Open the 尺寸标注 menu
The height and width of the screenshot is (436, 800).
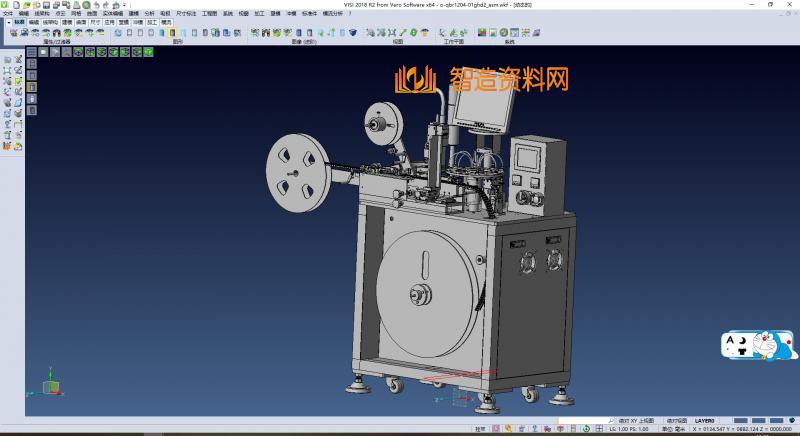click(186, 13)
